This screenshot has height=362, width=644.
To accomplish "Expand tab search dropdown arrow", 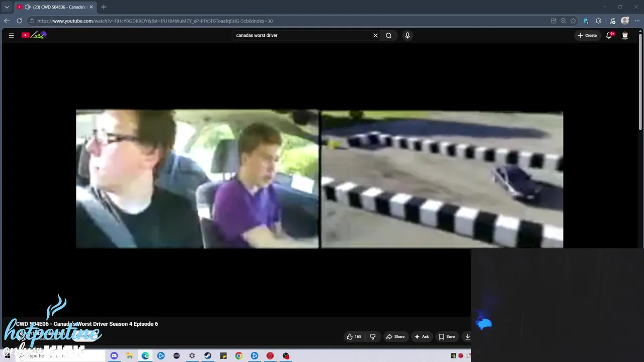I will (x=7, y=7).
